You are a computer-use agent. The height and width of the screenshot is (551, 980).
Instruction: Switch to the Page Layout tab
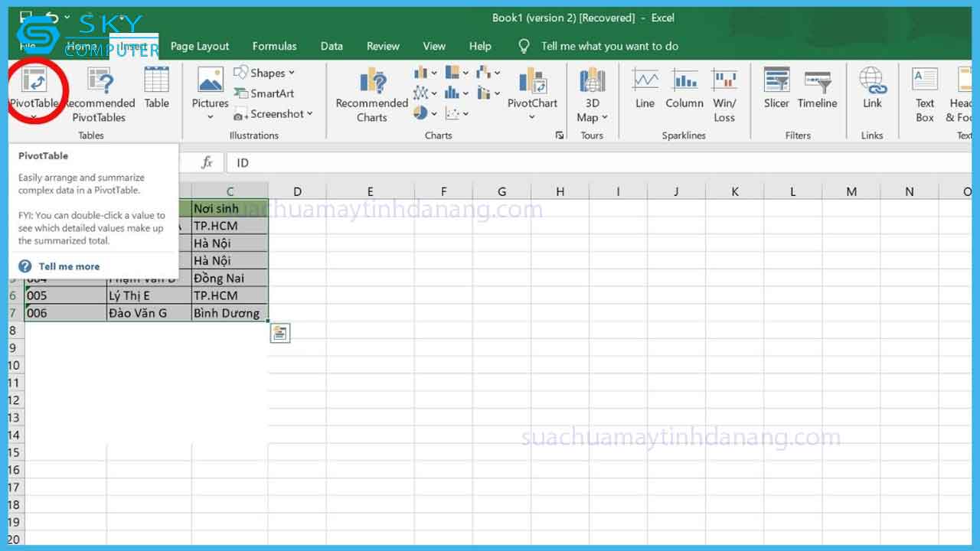click(200, 46)
